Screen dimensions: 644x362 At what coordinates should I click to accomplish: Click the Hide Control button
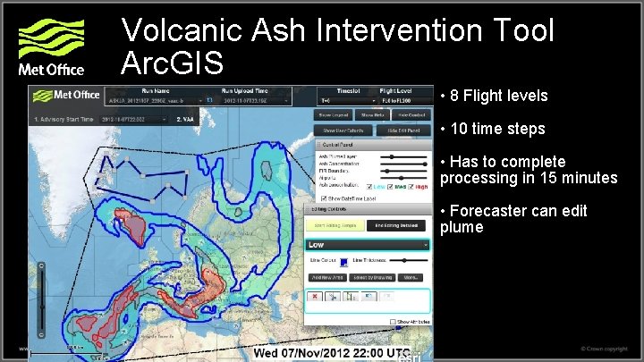(x=411, y=115)
